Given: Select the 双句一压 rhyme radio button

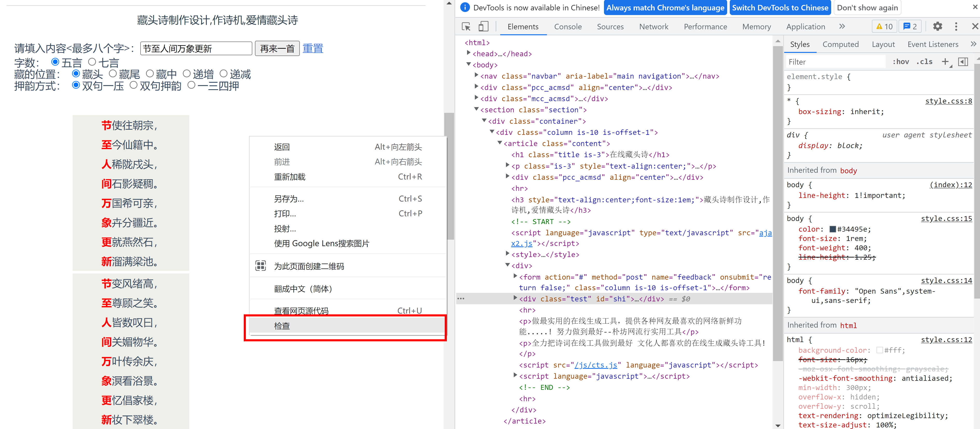Looking at the screenshot, I should pos(76,85).
